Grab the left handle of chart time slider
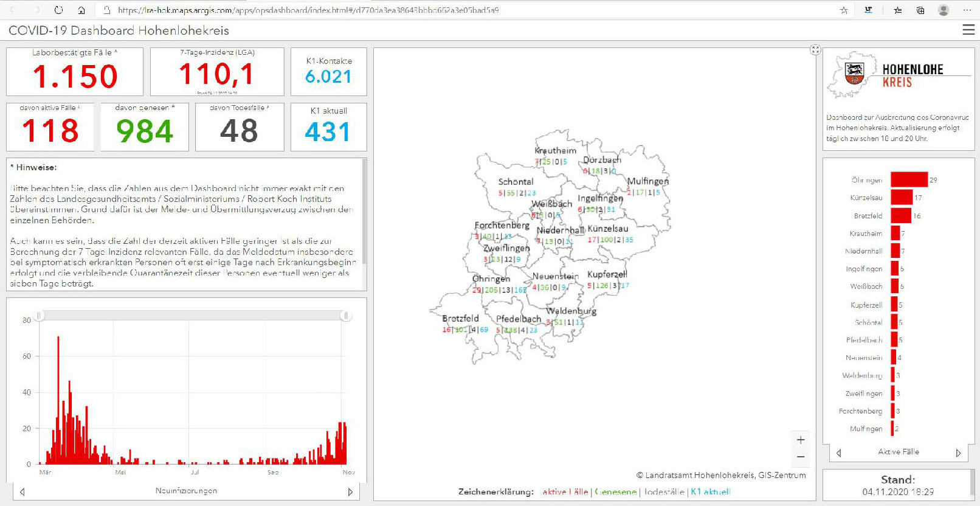This screenshot has width=980, height=506. [x=40, y=316]
